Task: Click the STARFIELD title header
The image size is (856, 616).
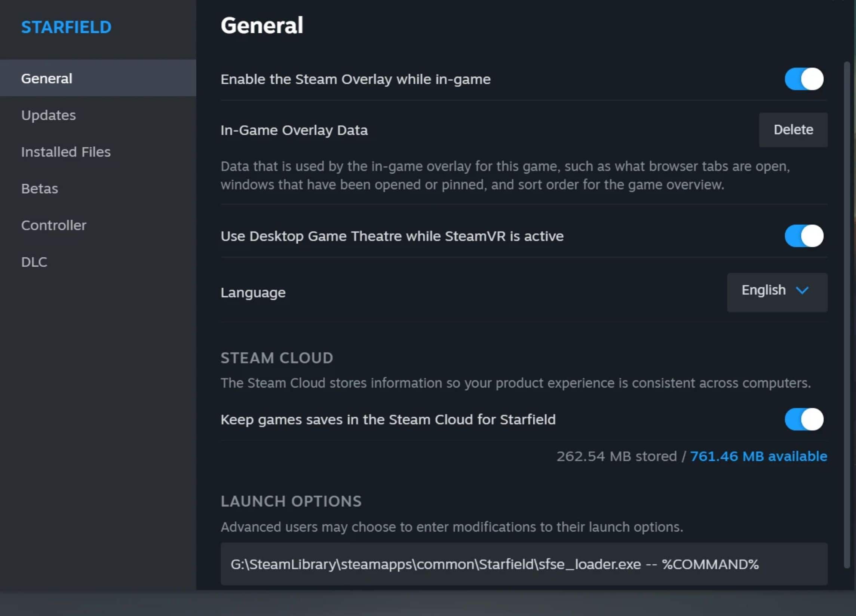Action: [x=67, y=27]
